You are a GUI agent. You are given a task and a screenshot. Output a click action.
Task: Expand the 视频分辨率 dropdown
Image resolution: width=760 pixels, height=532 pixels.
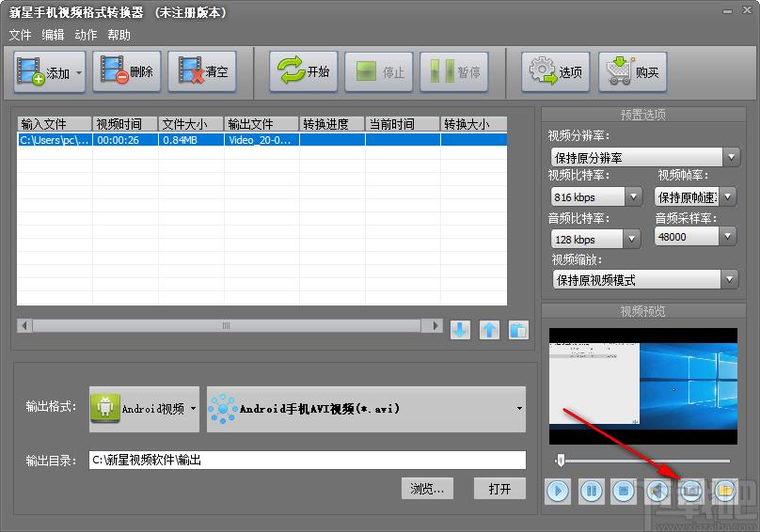(731, 157)
